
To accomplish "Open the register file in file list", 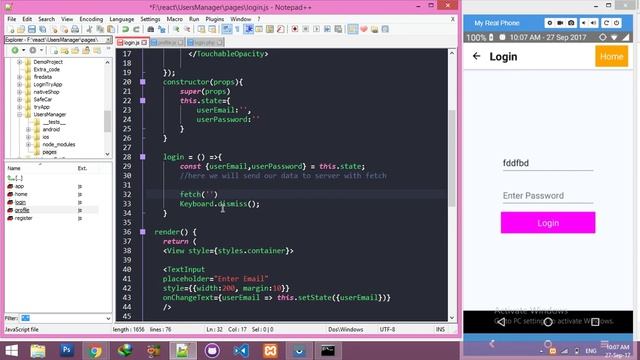I will [x=23, y=218].
